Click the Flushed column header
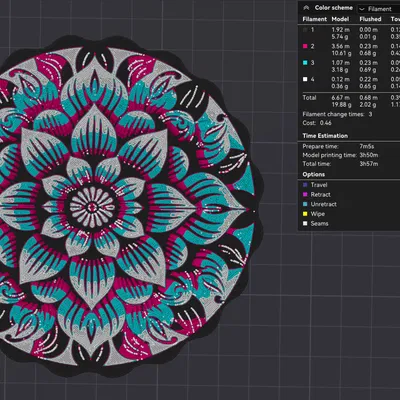The image size is (400, 400). click(370, 19)
